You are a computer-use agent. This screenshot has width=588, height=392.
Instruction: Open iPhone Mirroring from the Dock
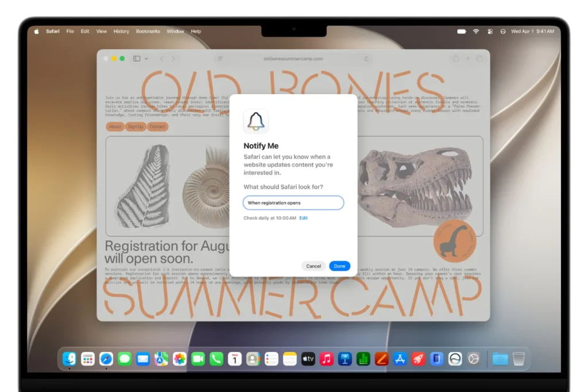pos(437,359)
